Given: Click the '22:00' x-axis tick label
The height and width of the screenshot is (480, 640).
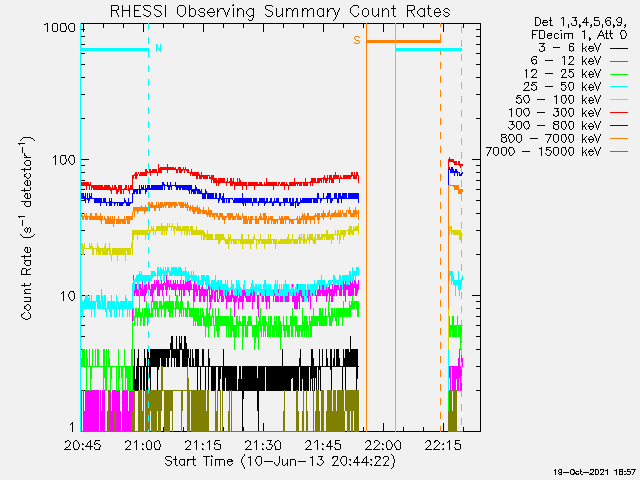Looking at the screenshot, I should coord(383,445).
